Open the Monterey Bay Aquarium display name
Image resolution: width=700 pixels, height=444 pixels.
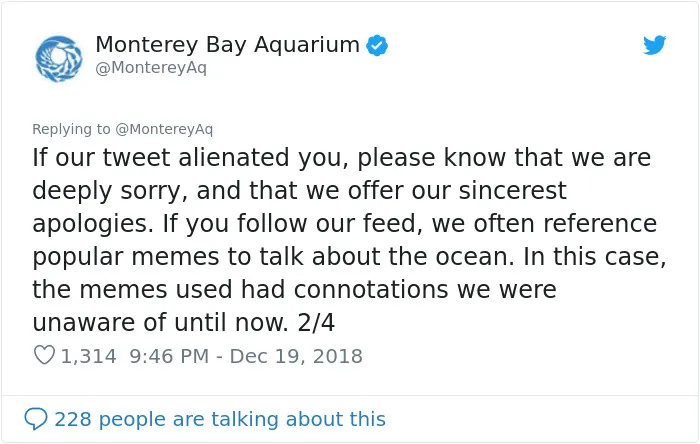click(x=227, y=45)
